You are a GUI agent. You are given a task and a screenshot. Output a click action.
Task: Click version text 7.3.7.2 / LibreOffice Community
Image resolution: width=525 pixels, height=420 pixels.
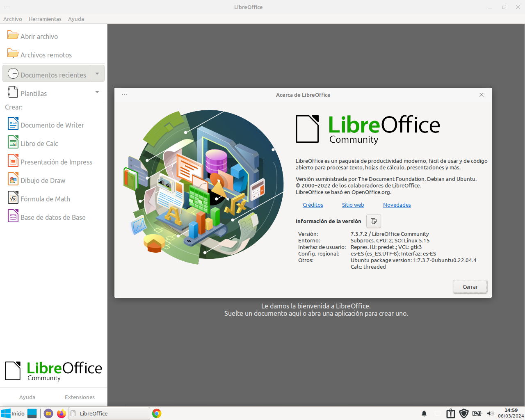tap(390, 234)
